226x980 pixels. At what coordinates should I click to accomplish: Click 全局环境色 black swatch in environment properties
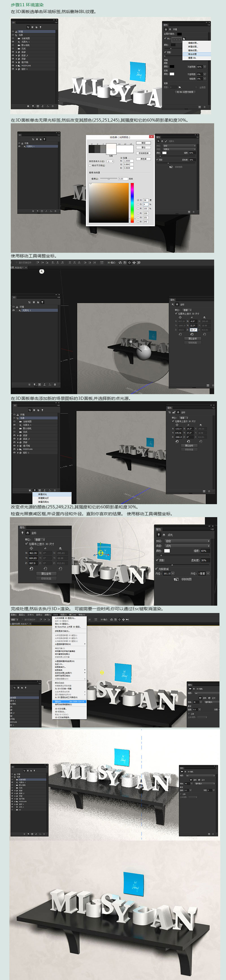click(x=180, y=34)
